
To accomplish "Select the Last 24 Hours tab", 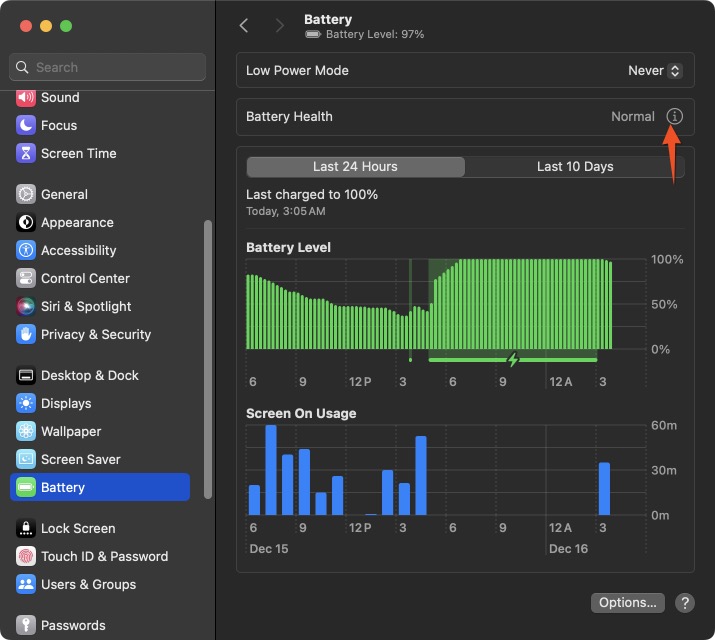I will [355, 167].
